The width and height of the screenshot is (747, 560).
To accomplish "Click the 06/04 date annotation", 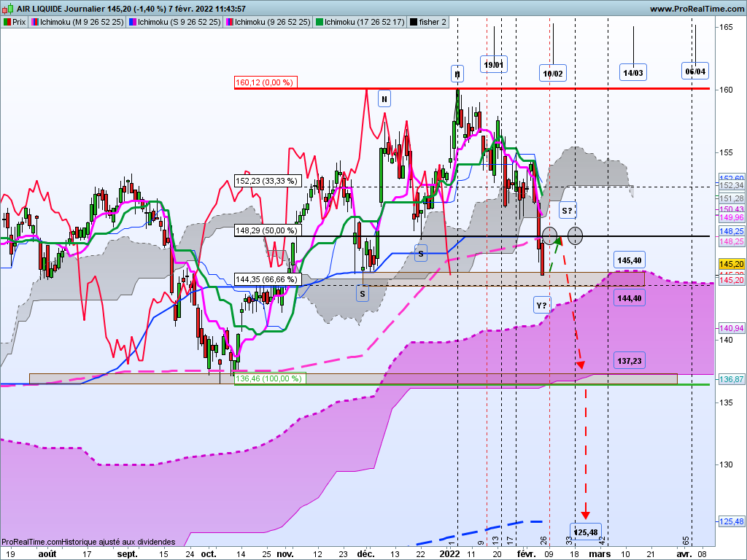I will coord(695,71).
